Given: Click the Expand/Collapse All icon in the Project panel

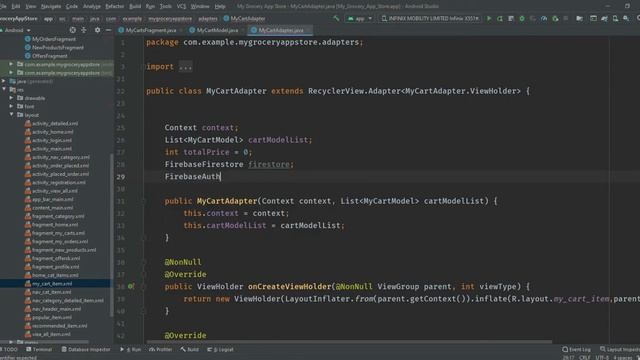Looking at the screenshot, I should point(84,30).
